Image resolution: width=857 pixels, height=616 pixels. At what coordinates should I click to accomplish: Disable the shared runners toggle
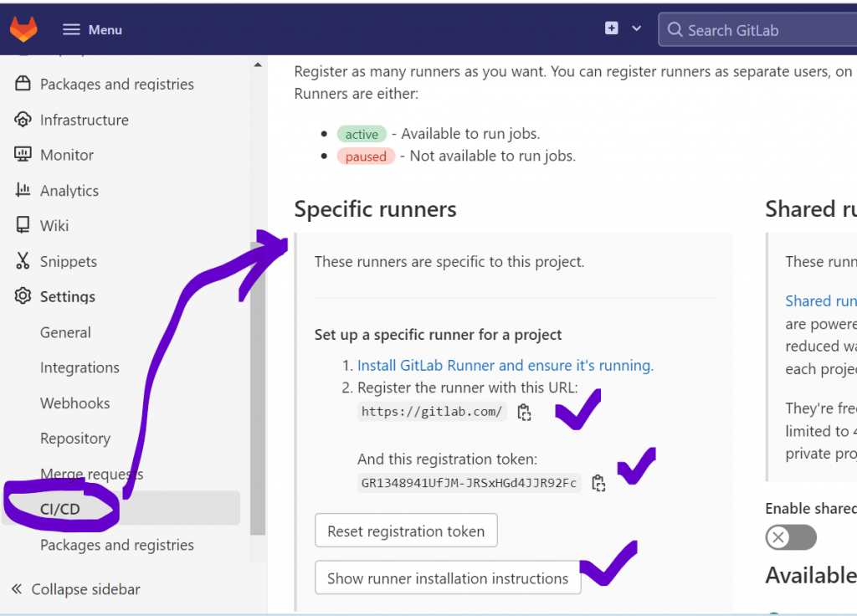point(790,537)
